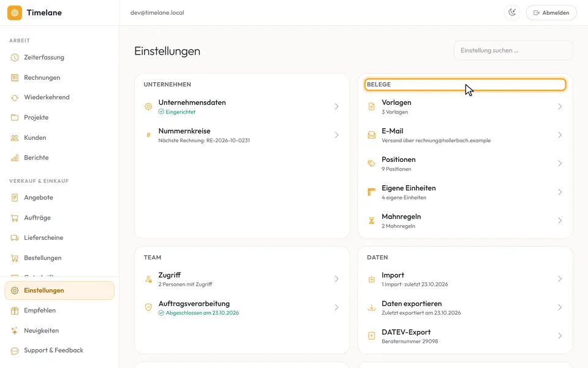The width and height of the screenshot is (588, 368).
Task: Click the BELEGE section heading
Action: pos(379,85)
